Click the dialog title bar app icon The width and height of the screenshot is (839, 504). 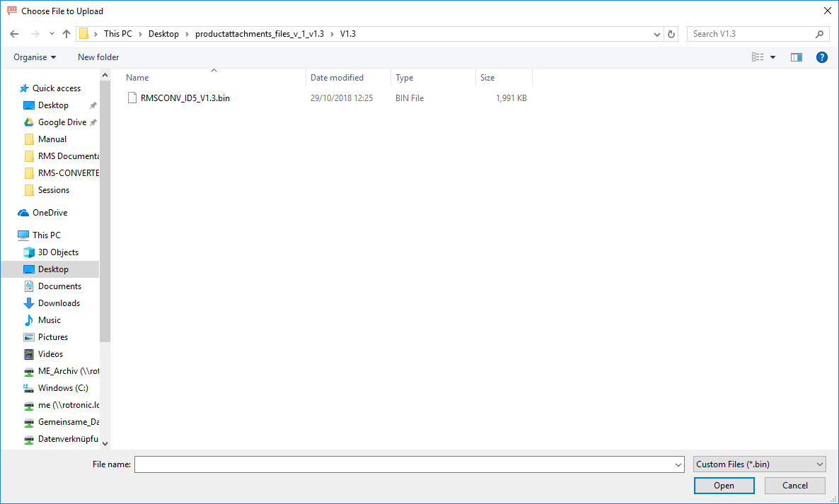12,11
